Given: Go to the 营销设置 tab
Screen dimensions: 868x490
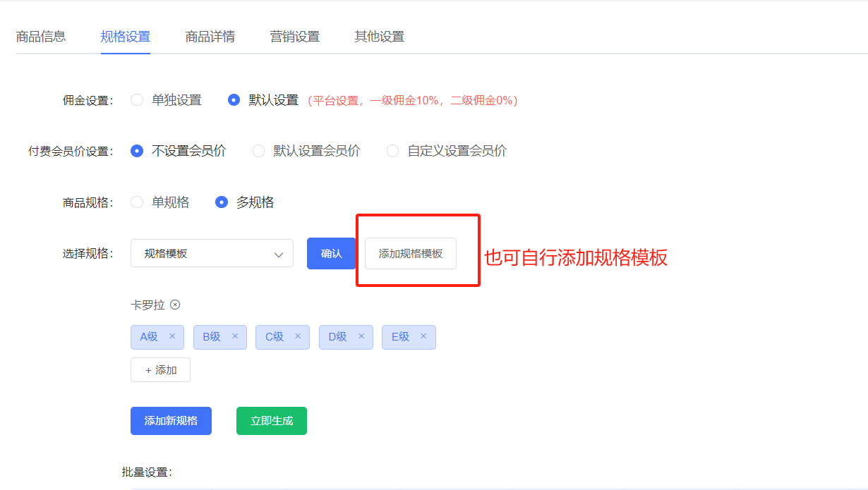Looking at the screenshot, I should pos(295,37).
